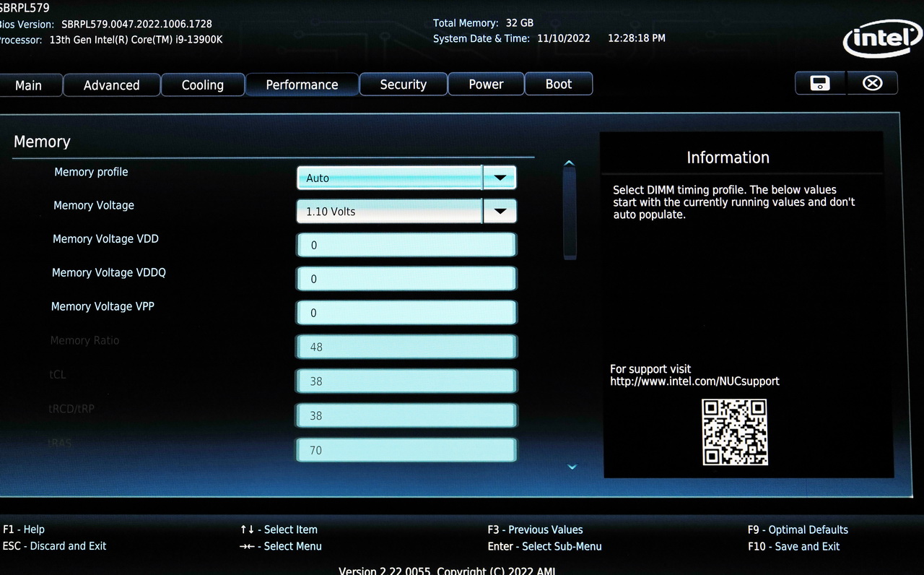Image resolution: width=924 pixels, height=575 pixels.
Task: Click the Memory Voltage VDDQ label
Action: (109, 272)
